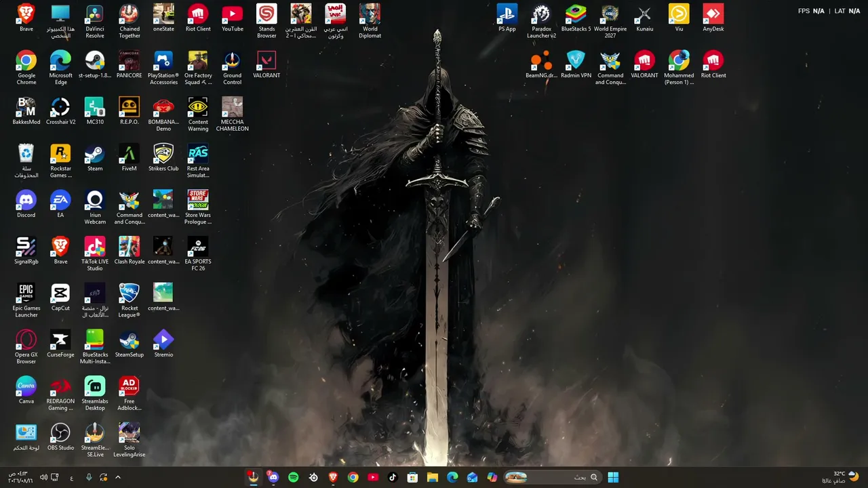Open the Free Adblocker shortcut
Image resolution: width=868 pixels, height=488 pixels.
click(x=129, y=394)
